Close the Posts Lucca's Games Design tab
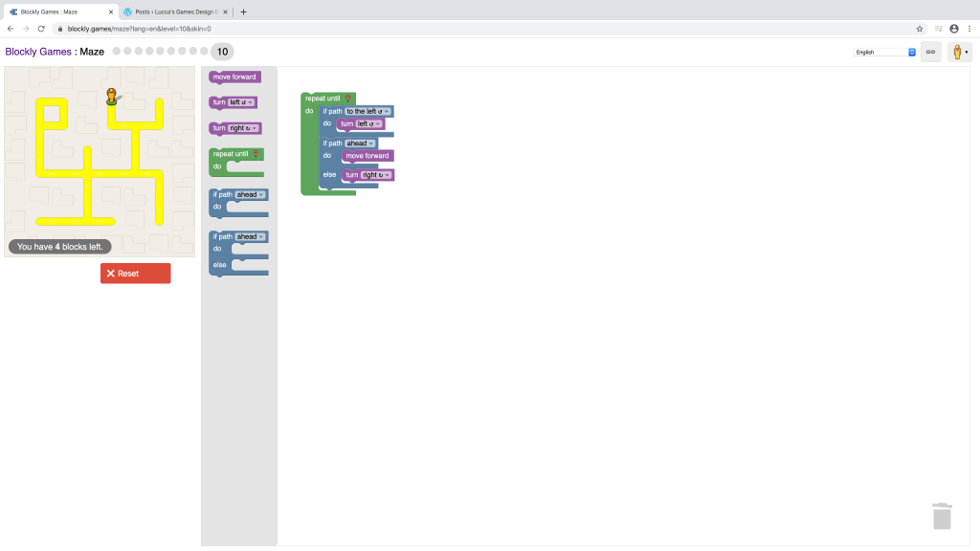Image resolution: width=980 pixels, height=551 pixels. (x=225, y=11)
